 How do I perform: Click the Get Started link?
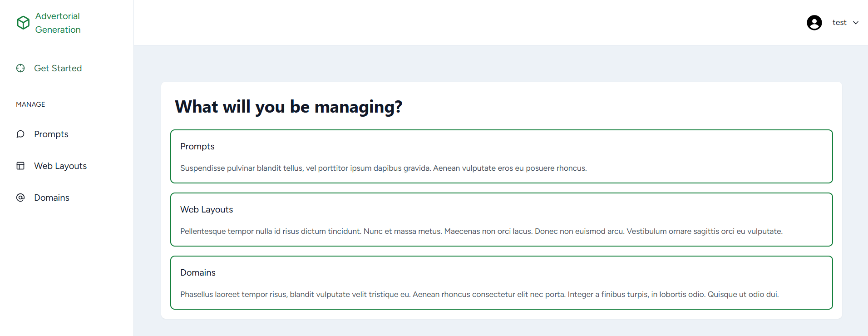[x=58, y=68]
